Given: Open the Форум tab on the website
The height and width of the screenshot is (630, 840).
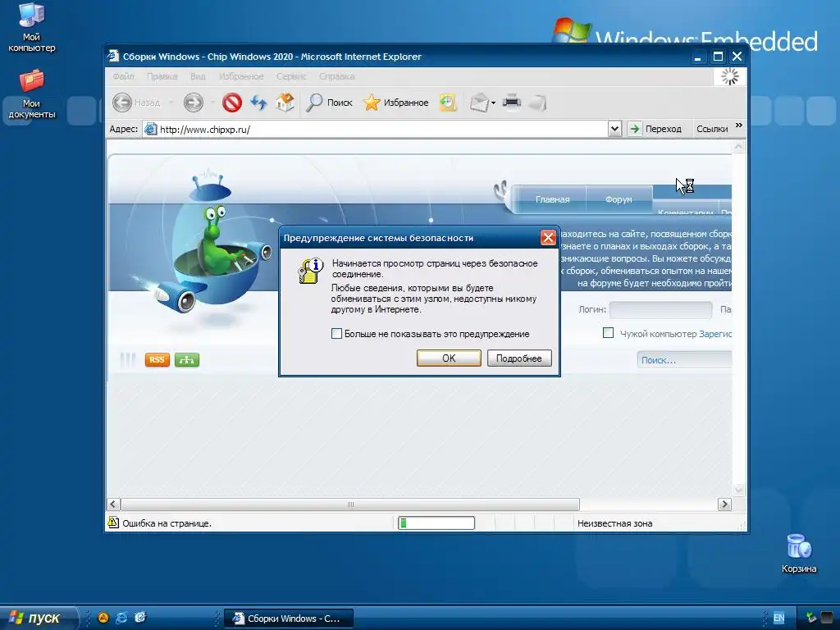Looking at the screenshot, I should pos(619,199).
